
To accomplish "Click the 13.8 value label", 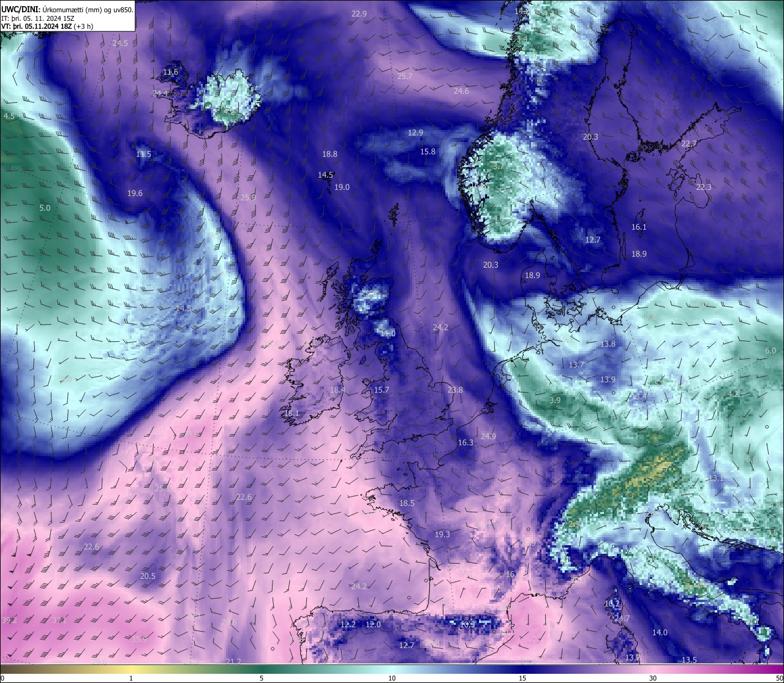I will click(x=608, y=344).
